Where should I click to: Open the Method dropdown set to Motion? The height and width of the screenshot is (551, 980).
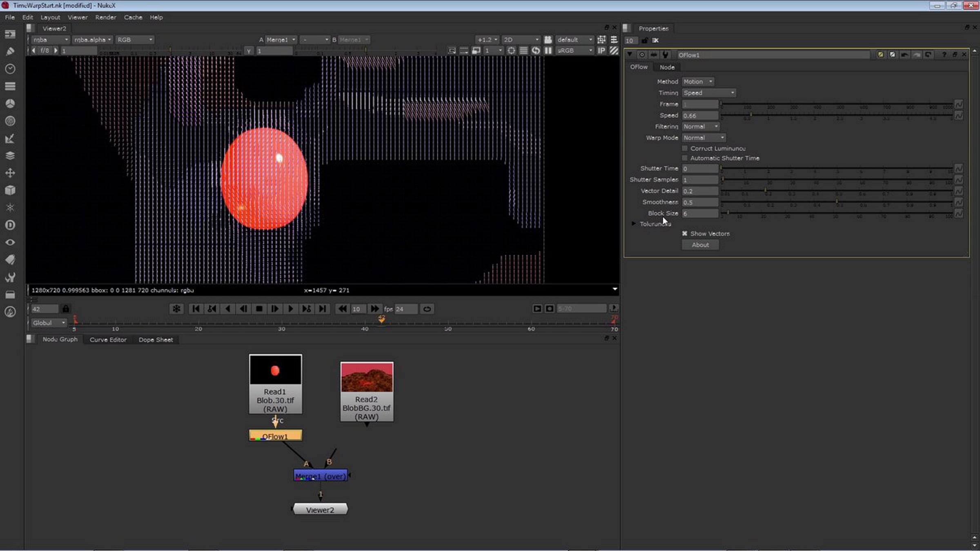(698, 82)
